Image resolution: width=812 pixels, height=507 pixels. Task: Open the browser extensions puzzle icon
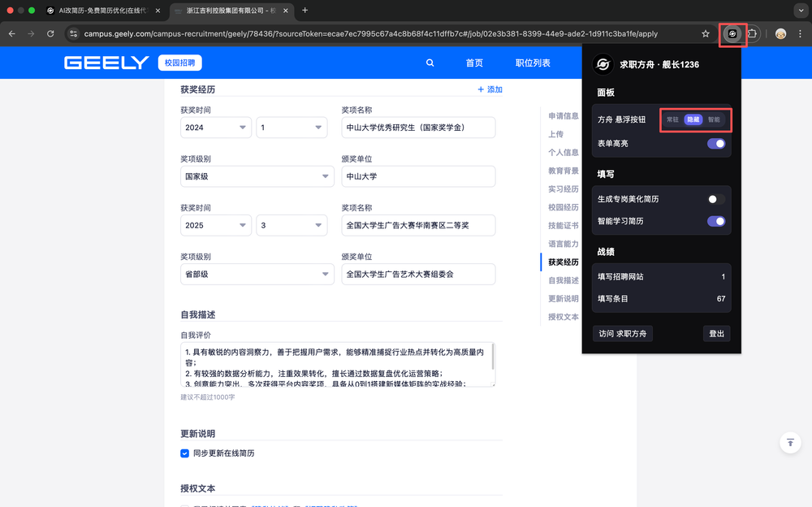click(753, 34)
